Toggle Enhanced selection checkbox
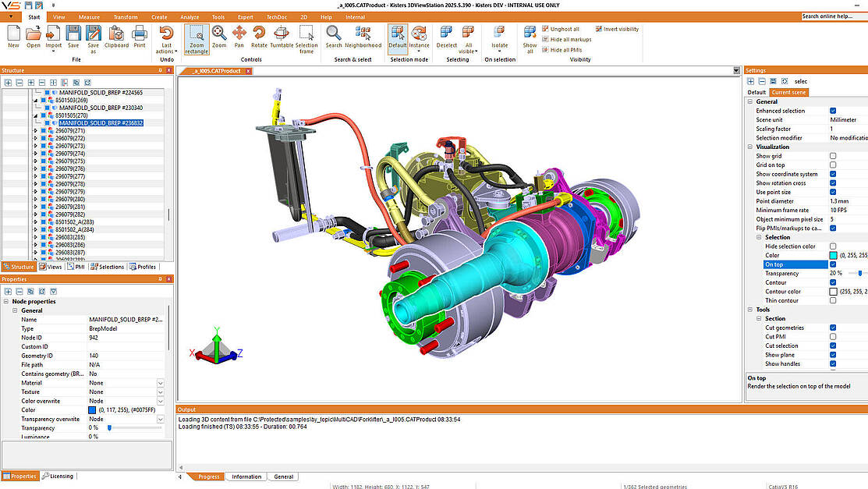The width and height of the screenshot is (868, 489). pos(833,111)
